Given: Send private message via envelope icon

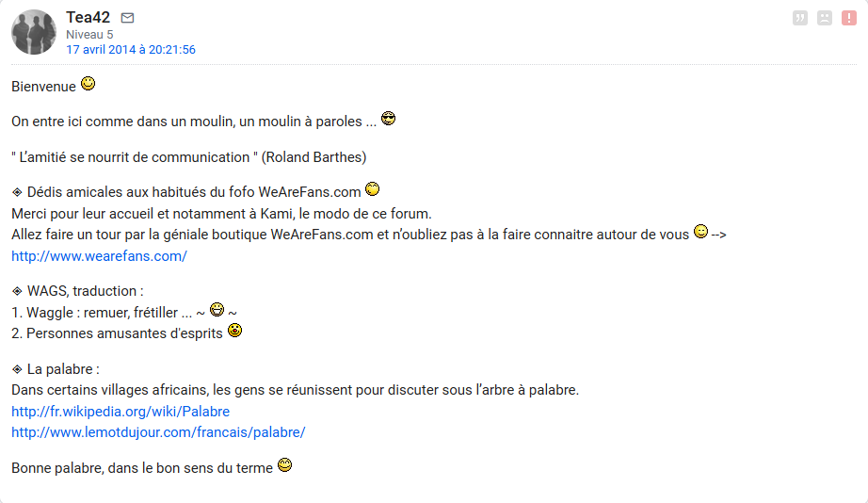Looking at the screenshot, I should tap(128, 18).
